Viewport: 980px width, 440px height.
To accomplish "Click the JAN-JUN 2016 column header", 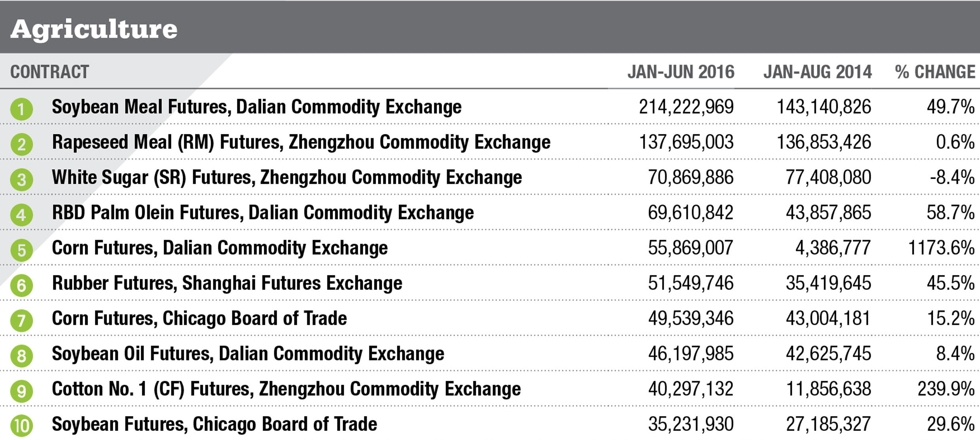I will coord(681,72).
